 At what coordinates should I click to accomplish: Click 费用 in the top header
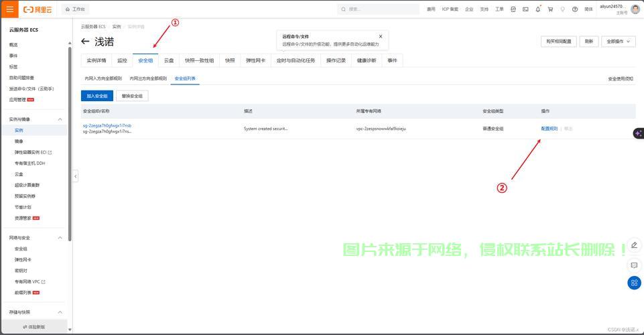pos(431,9)
